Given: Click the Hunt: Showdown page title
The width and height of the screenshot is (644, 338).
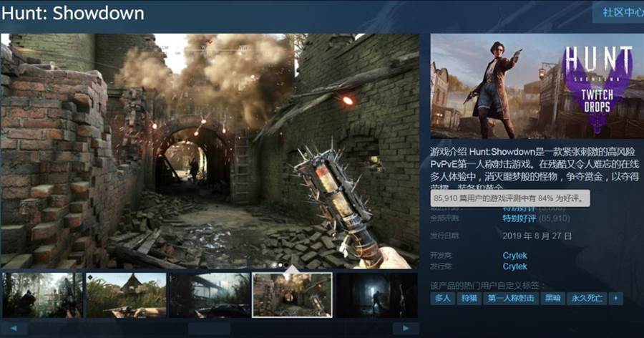Looking at the screenshot, I should (x=73, y=13).
